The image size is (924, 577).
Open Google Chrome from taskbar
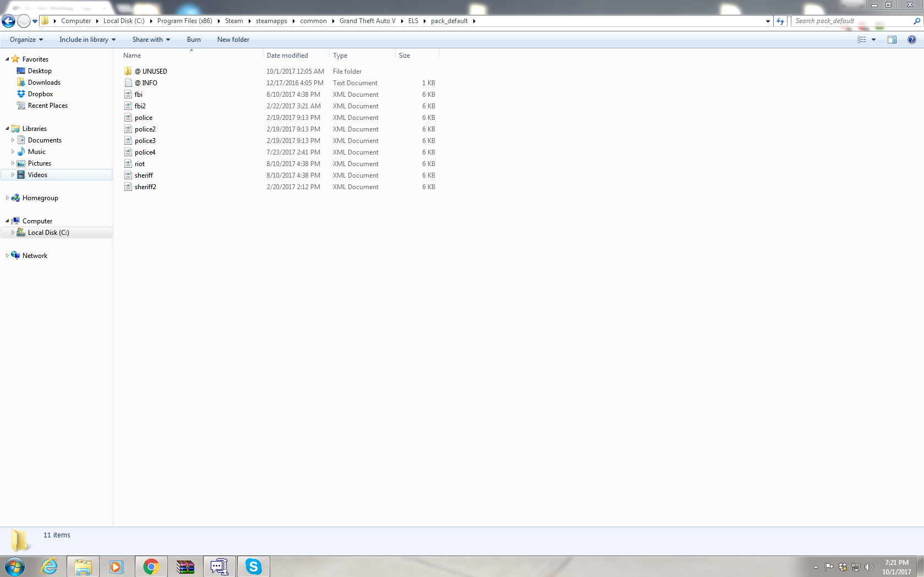151,567
